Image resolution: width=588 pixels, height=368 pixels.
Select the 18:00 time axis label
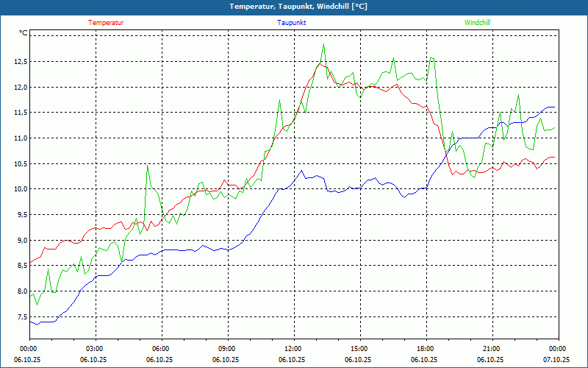425,349
